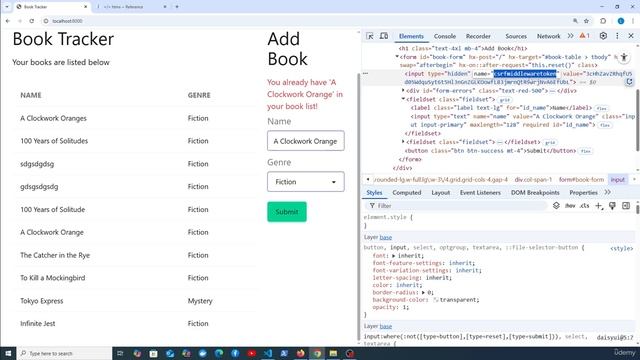Click the Infinite Jest book name

point(38,324)
